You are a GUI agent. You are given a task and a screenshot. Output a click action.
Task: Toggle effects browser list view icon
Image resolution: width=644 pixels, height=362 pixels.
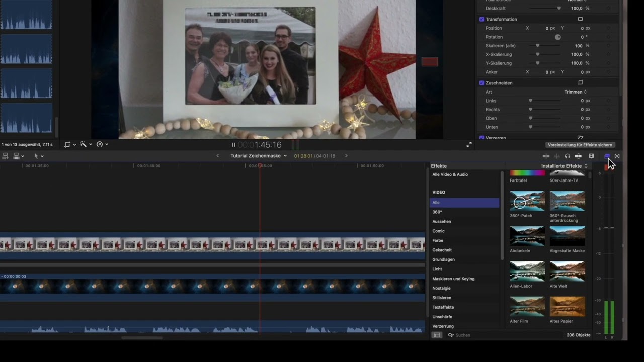[x=437, y=335]
